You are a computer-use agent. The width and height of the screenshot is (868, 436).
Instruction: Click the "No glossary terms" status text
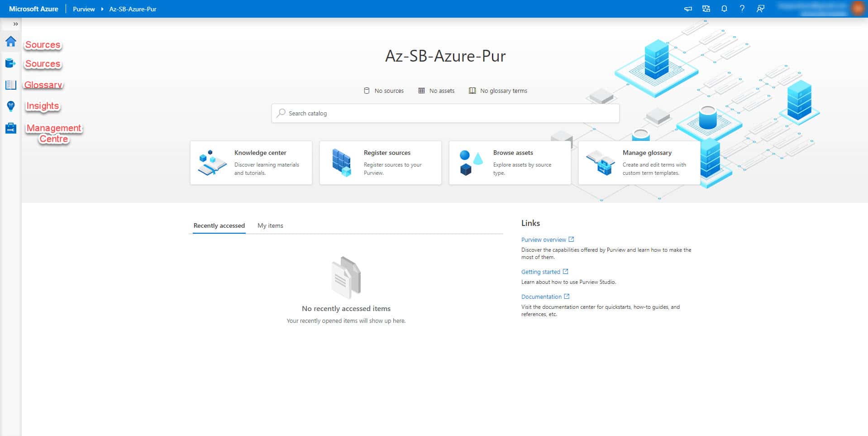[504, 91]
